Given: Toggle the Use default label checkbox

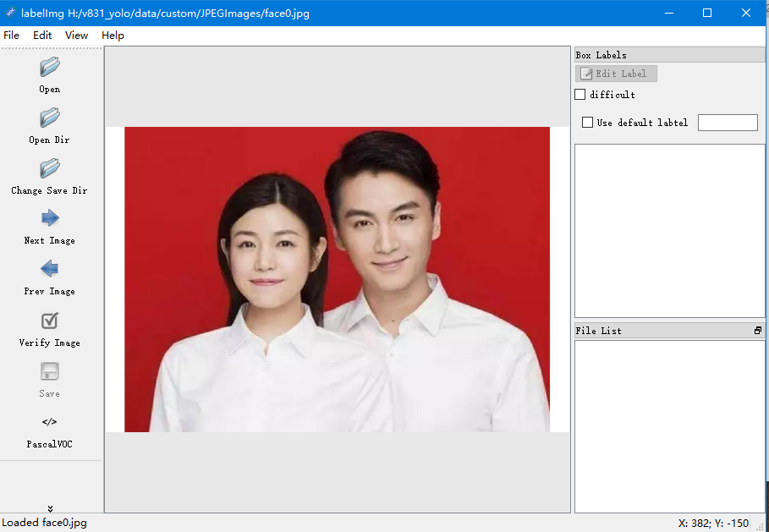Looking at the screenshot, I should point(588,123).
